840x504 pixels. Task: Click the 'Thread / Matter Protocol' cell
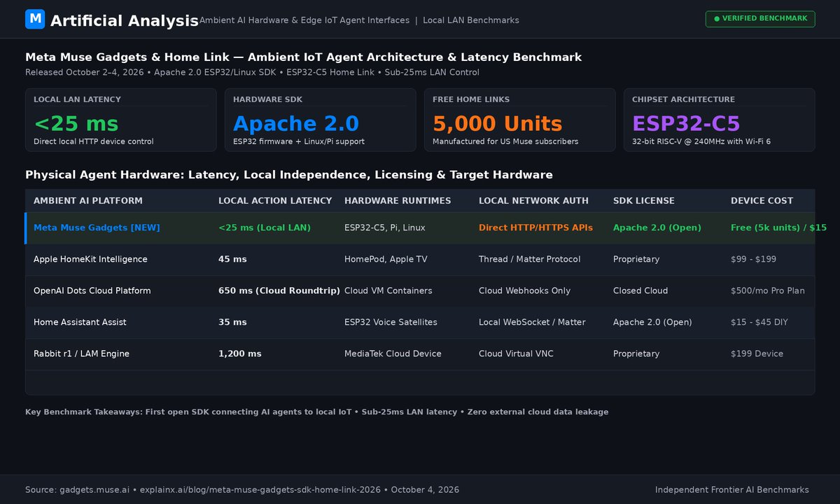tap(530, 259)
